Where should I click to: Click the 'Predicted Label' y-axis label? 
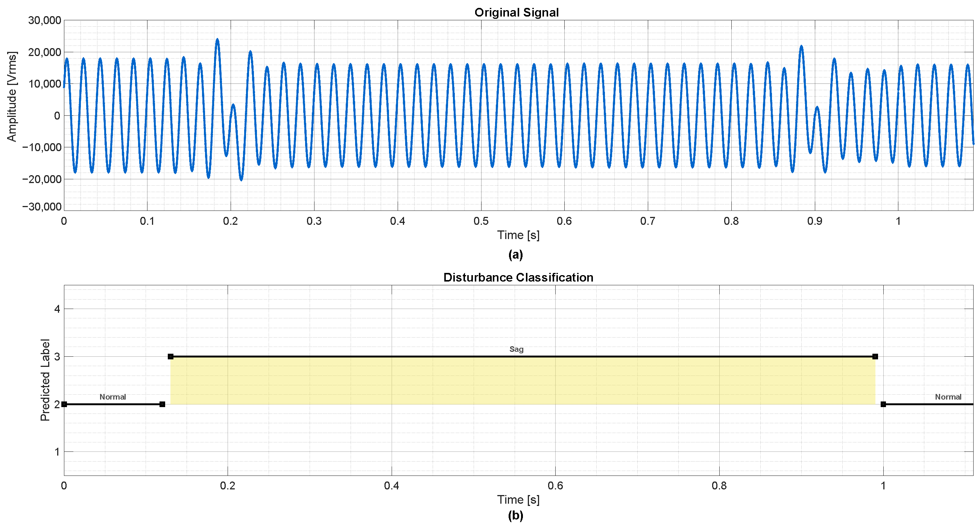45,380
